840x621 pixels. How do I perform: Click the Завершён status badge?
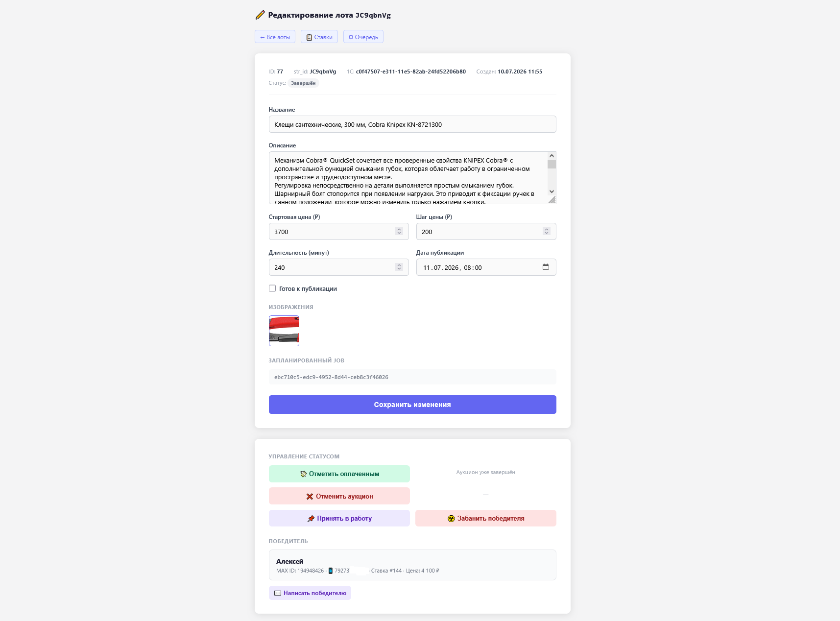coord(303,83)
